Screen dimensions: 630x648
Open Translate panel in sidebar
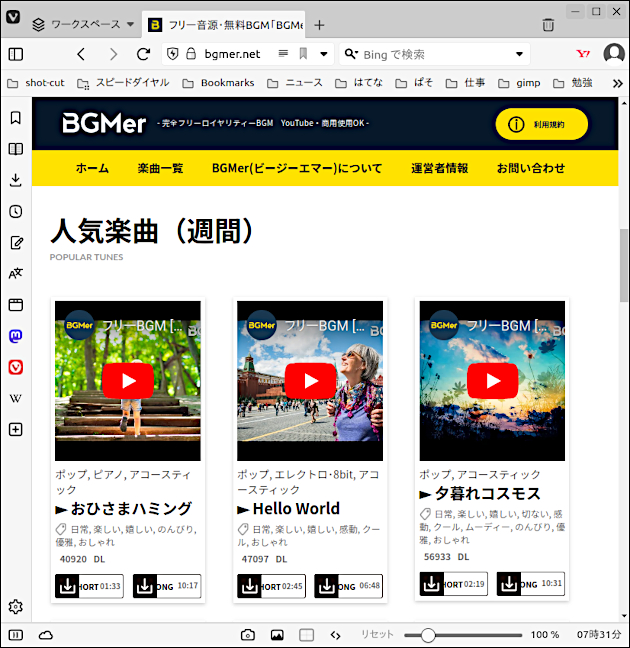16,274
